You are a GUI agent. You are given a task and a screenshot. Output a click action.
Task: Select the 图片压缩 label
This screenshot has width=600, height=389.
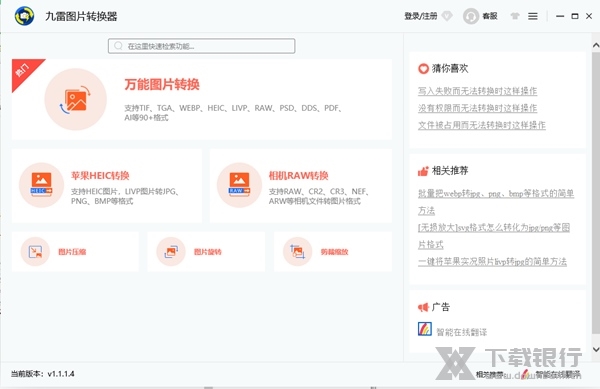point(72,252)
